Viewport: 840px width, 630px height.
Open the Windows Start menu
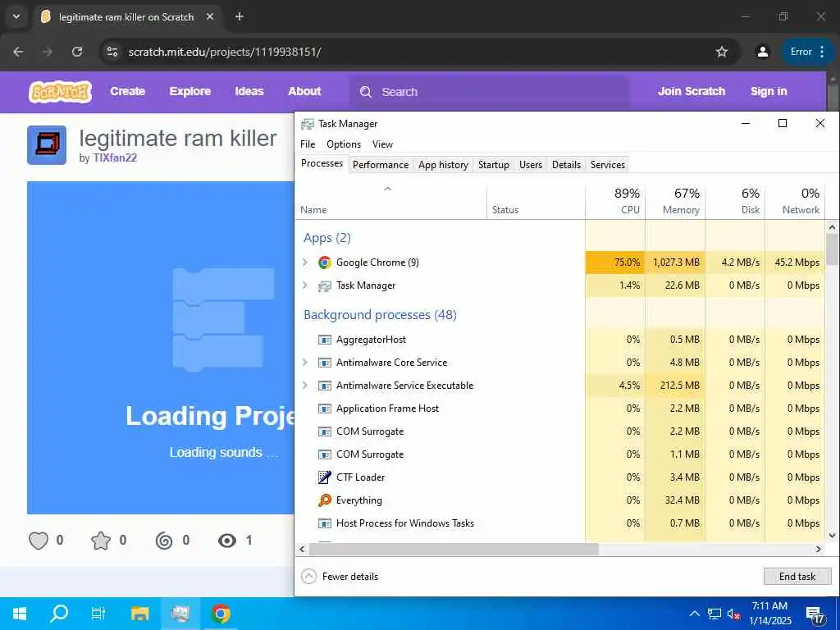coord(20,614)
